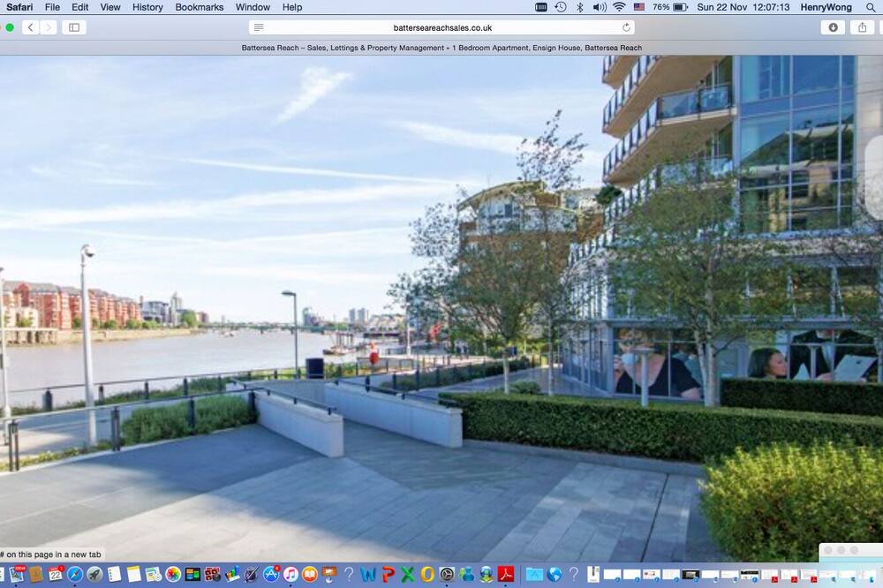This screenshot has height=588, width=883.
Task: Open the App Store from the Dock
Action: 271,574
